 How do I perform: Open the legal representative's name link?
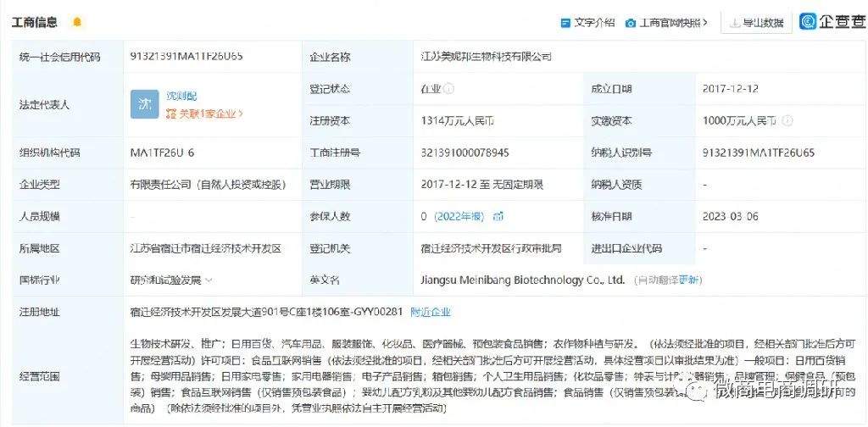pos(181,97)
